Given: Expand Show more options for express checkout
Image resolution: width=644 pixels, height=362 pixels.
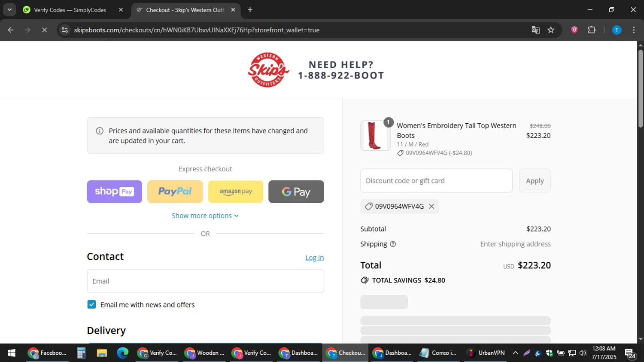Looking at the screenshot, I should (x=205, y=216).
